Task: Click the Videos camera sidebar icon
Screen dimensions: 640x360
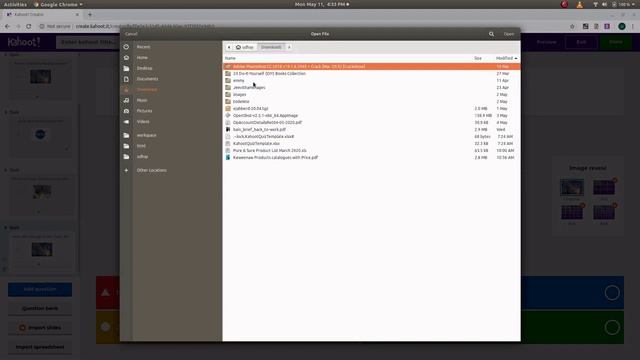Action: tap(126, 122)
